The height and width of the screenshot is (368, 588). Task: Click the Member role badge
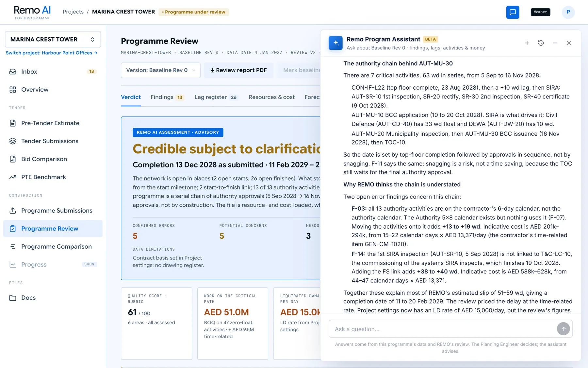coord(540,12)
